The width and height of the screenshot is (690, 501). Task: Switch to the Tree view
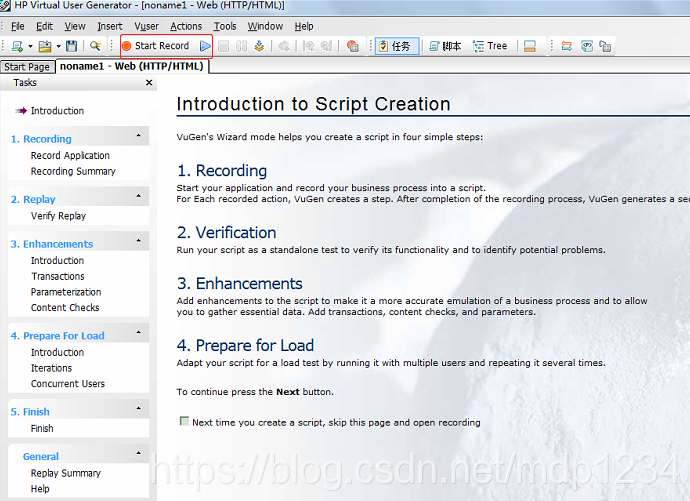coord(490,46)
